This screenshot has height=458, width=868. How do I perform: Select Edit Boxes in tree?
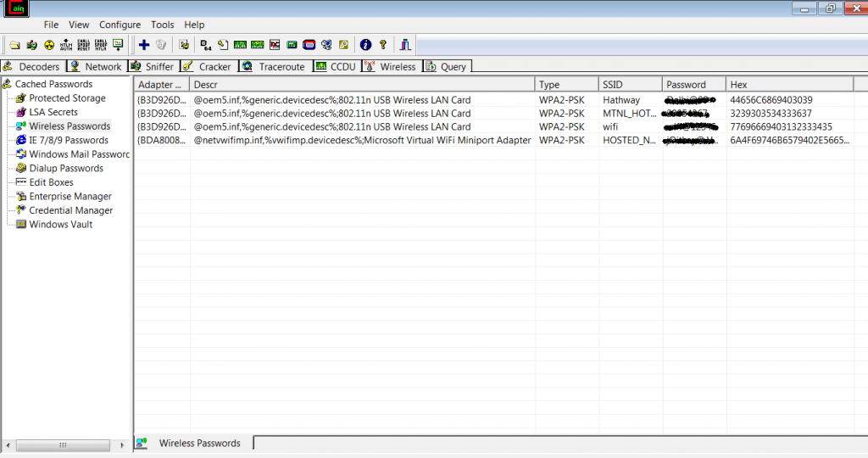pos(51,182)
